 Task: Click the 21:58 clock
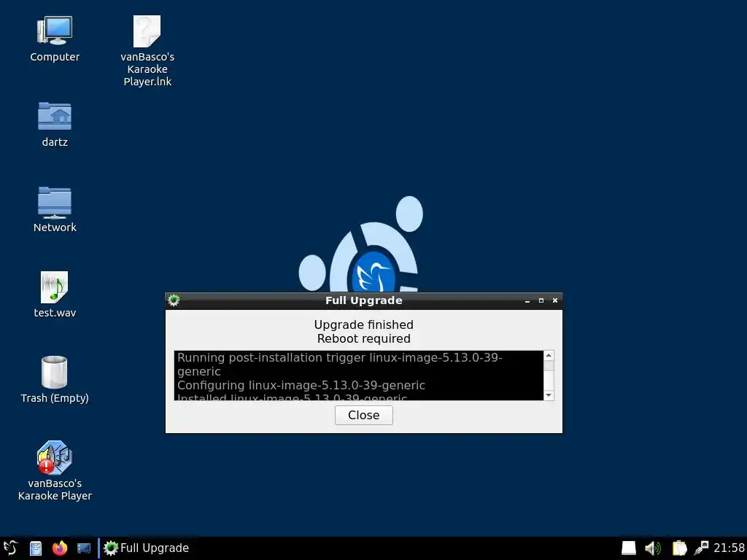[729, 548]
